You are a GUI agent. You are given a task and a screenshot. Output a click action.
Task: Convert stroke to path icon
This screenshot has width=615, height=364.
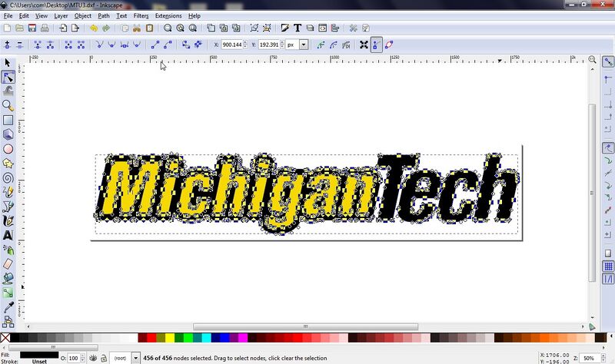[198, 45]
